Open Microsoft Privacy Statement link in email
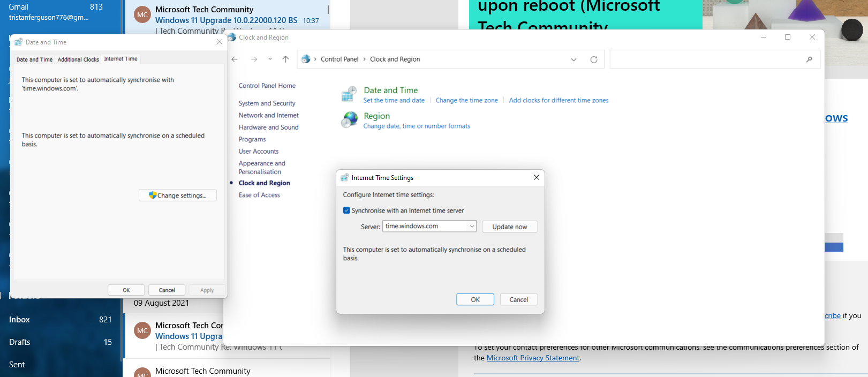 [x=533, y=358]
